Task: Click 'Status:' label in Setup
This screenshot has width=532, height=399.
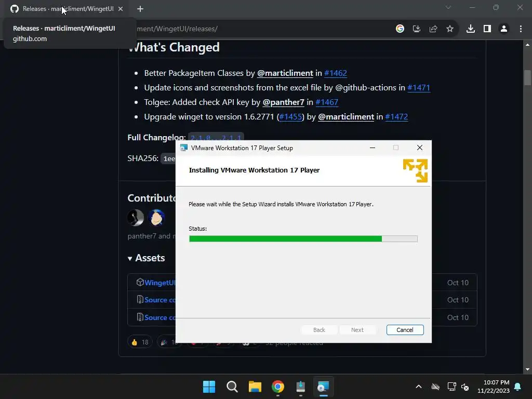Action: point(198,229)
